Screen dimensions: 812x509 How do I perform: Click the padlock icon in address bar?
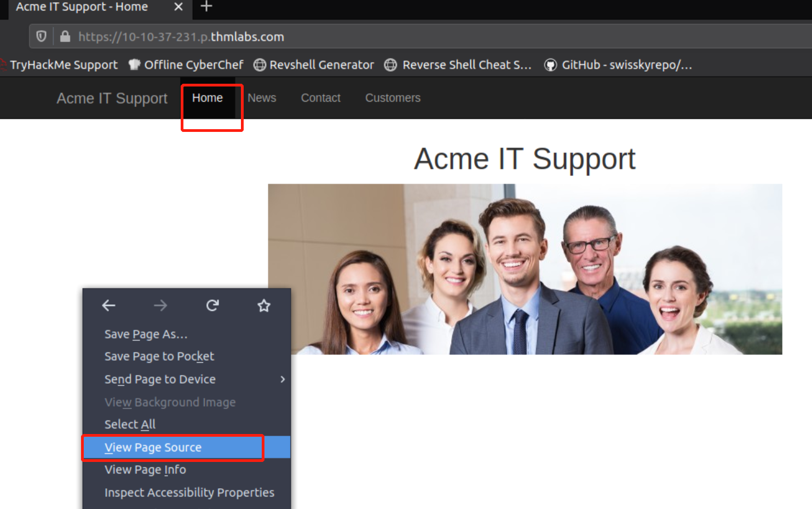point(65,36)
